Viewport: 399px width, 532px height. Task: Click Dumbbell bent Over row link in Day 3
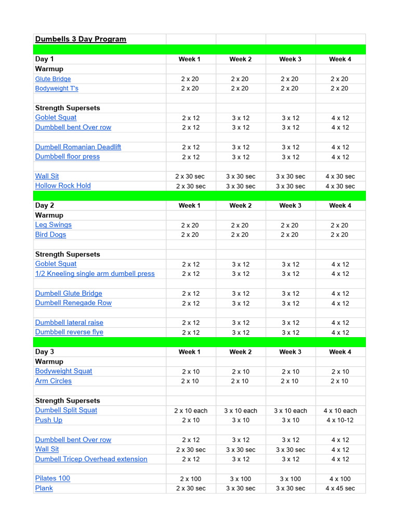pyautogui.click(x=73, y=440)
